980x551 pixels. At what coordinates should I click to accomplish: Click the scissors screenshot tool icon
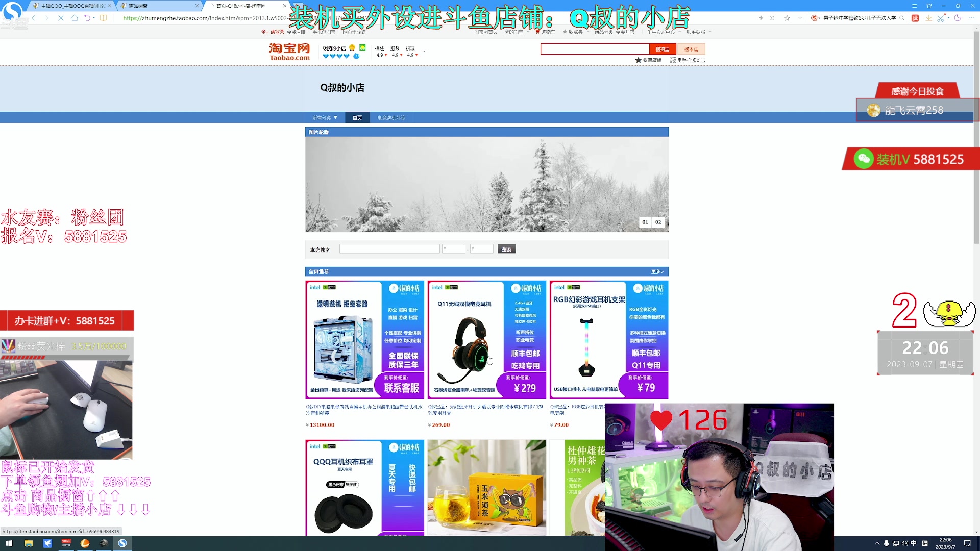(941, 18)
